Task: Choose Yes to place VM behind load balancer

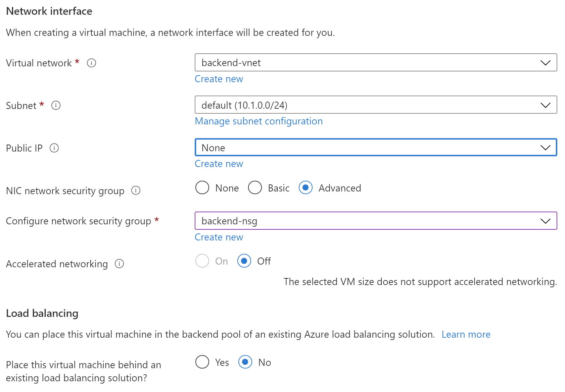Action: click(x=202, y=362)
